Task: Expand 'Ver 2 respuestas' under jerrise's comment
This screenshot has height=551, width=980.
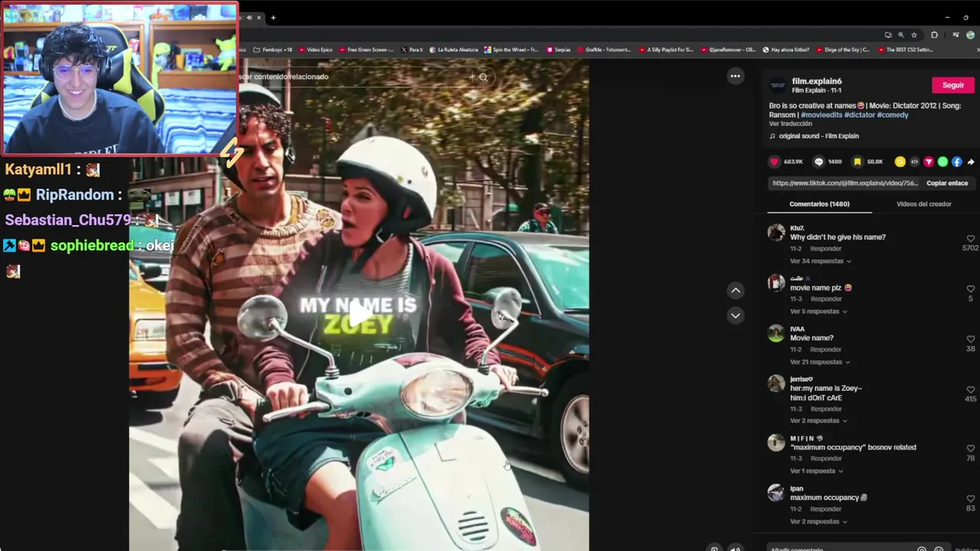Action: click(818, 421)
